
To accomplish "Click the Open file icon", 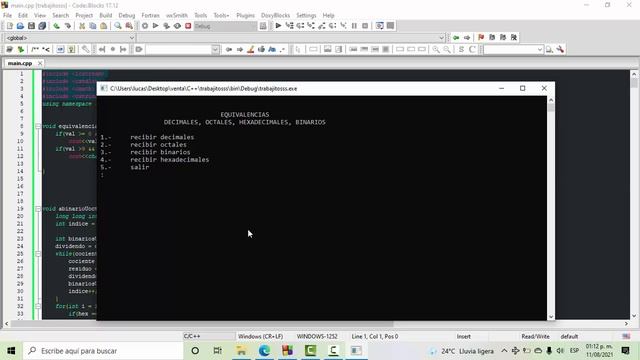I will pyautogui.click(x=20, y=26).
